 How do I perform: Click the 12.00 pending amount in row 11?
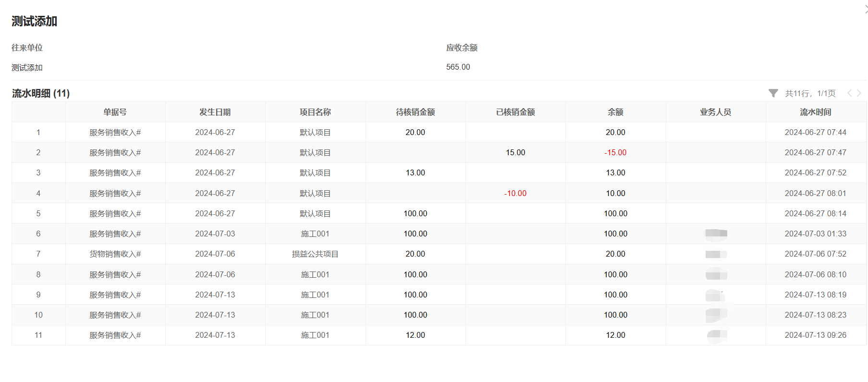[415, 335]
